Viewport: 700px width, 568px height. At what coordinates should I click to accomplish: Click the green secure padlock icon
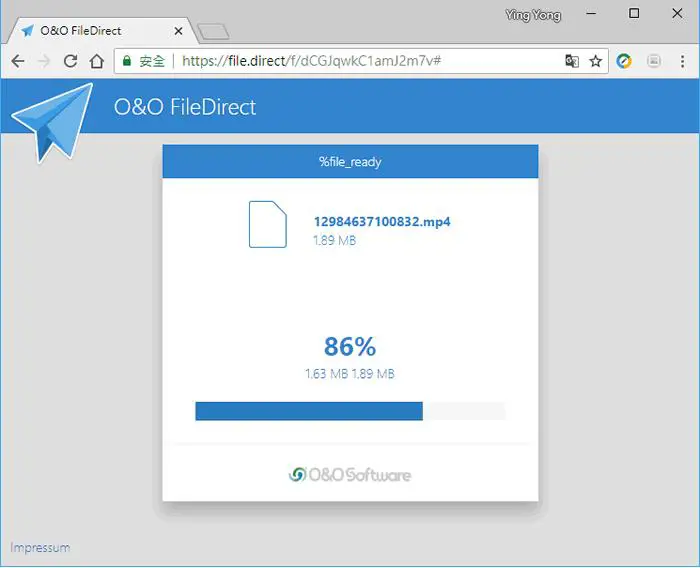(x=127, y=61)
